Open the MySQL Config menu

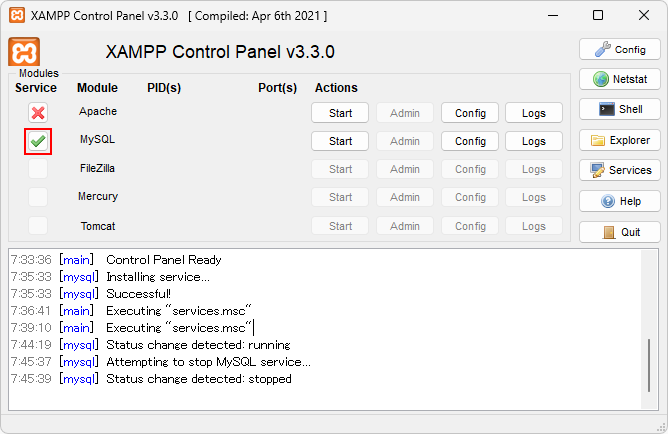(470, 141)
